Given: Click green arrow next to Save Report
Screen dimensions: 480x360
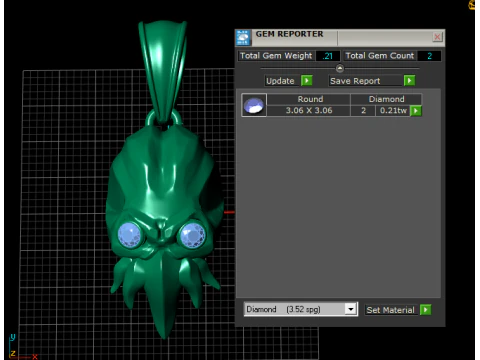Looking at the screenshot, I should [409, 81].
